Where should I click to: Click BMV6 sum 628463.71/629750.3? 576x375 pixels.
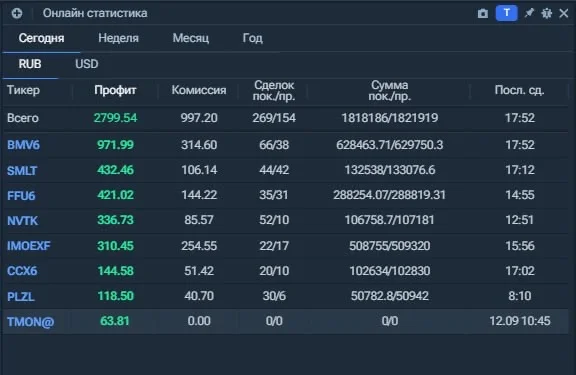pos(389,145)
